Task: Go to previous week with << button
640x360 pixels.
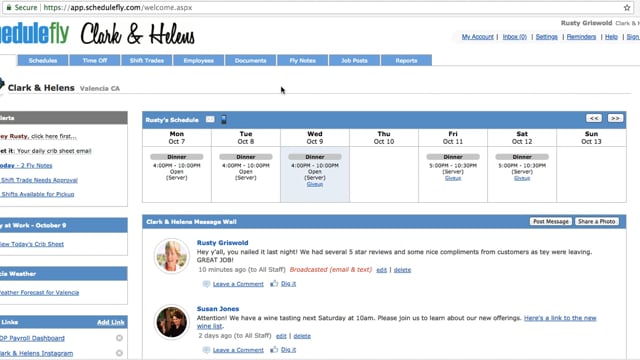Action: tap(594, 118)
